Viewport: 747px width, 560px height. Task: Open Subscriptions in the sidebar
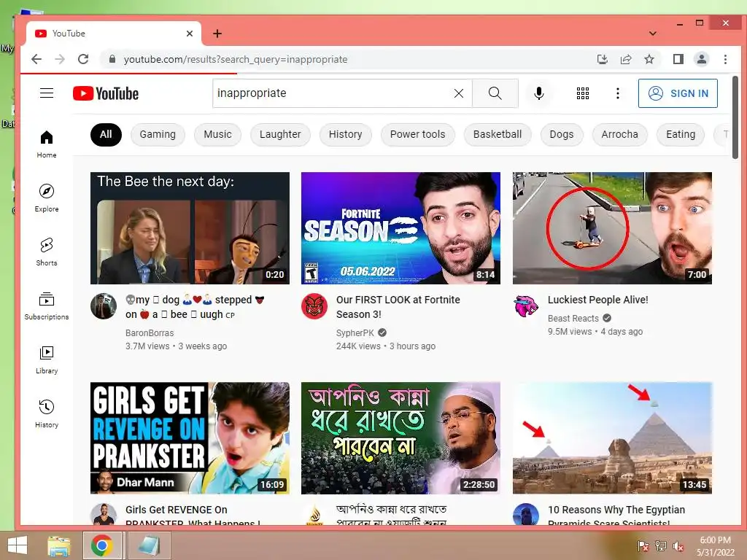click(47, 306)
